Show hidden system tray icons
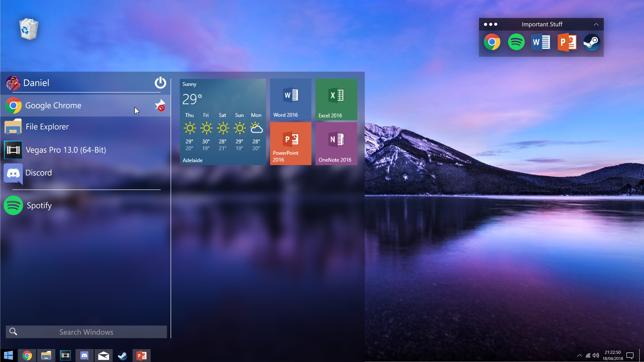The image size is (644, 362). coord(579,355)
